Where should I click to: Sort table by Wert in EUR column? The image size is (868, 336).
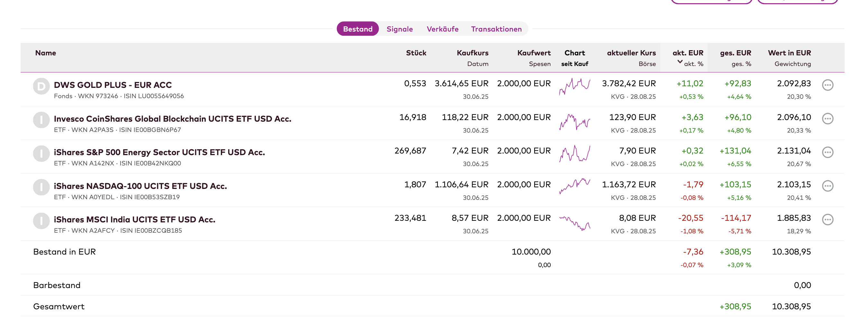789,53
